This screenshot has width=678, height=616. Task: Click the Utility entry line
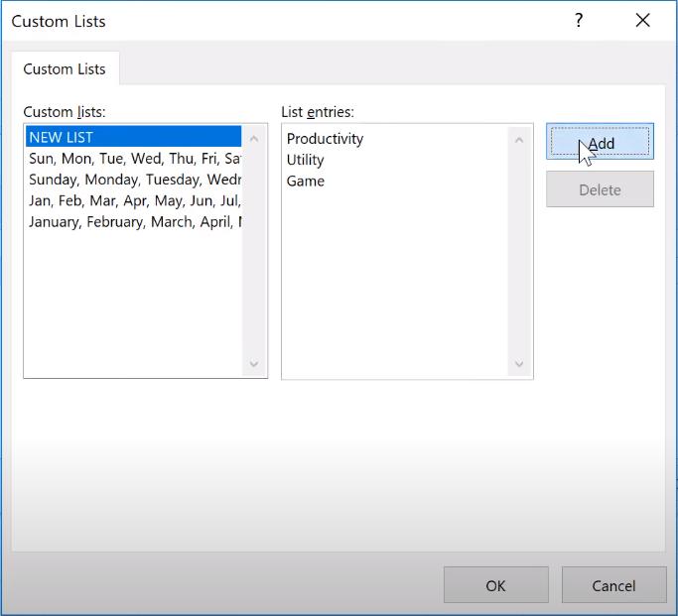[305, 160]
